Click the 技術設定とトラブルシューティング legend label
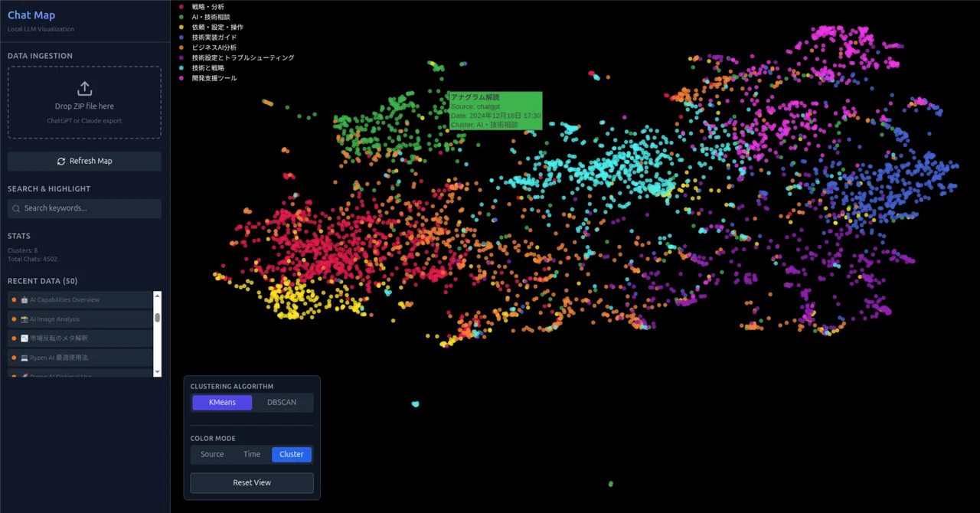Viewport: 980px width, 513px height. (243, 57)
